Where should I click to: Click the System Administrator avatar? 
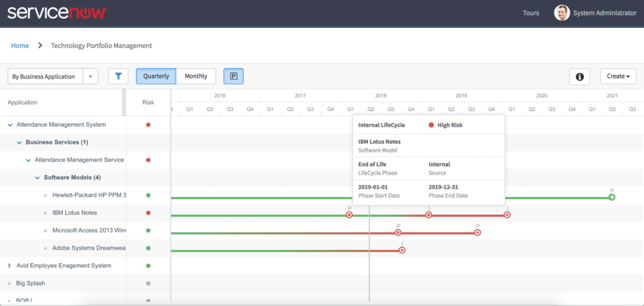coord(562,13)
